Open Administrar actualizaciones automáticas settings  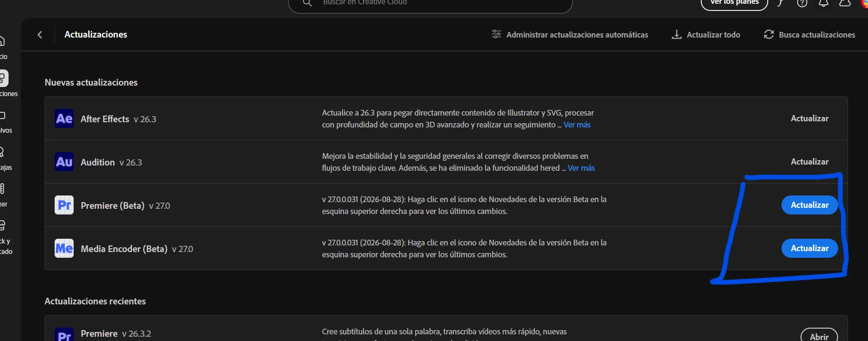[570, 35]
